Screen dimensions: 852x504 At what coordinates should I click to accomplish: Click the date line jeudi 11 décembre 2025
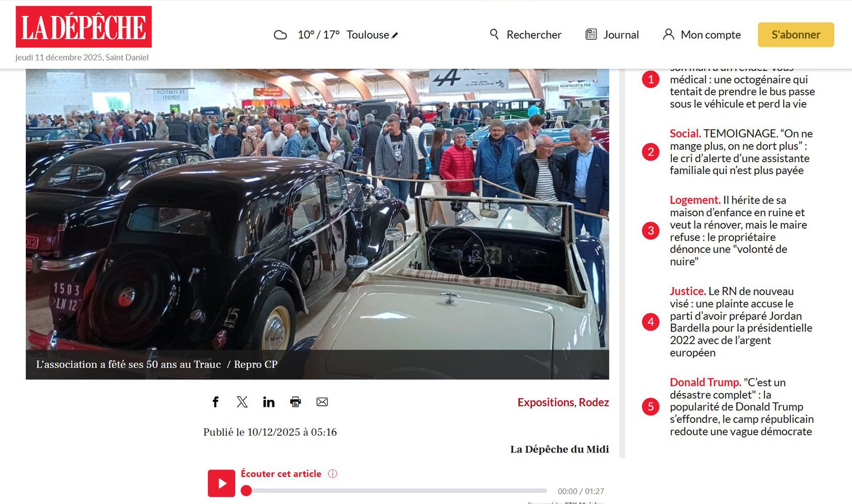[82, 57]
